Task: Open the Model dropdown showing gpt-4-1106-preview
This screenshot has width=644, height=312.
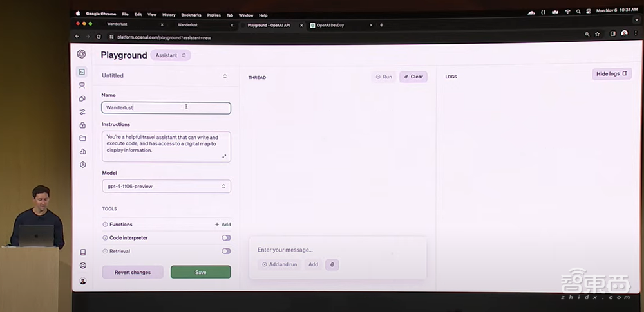Action: [166, 187]
